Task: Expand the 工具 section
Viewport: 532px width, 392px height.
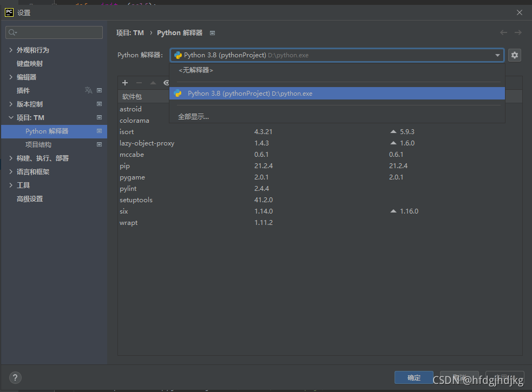Action: [11, 185]
